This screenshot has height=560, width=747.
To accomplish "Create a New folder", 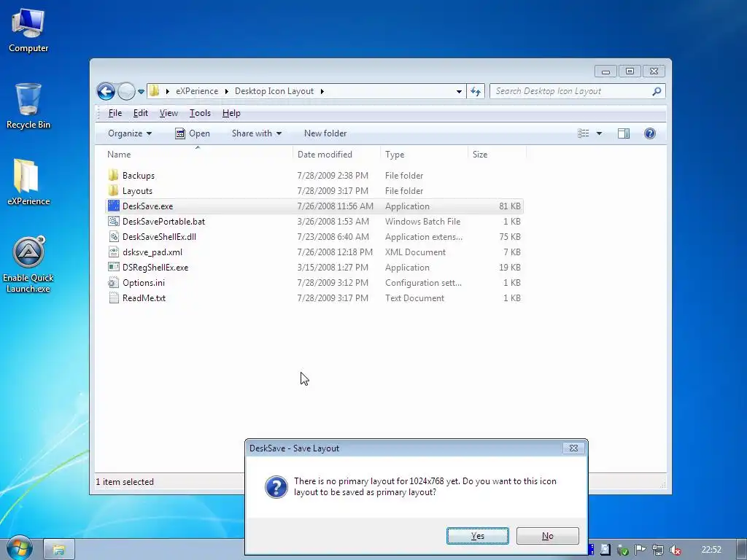I will (325, 133).
